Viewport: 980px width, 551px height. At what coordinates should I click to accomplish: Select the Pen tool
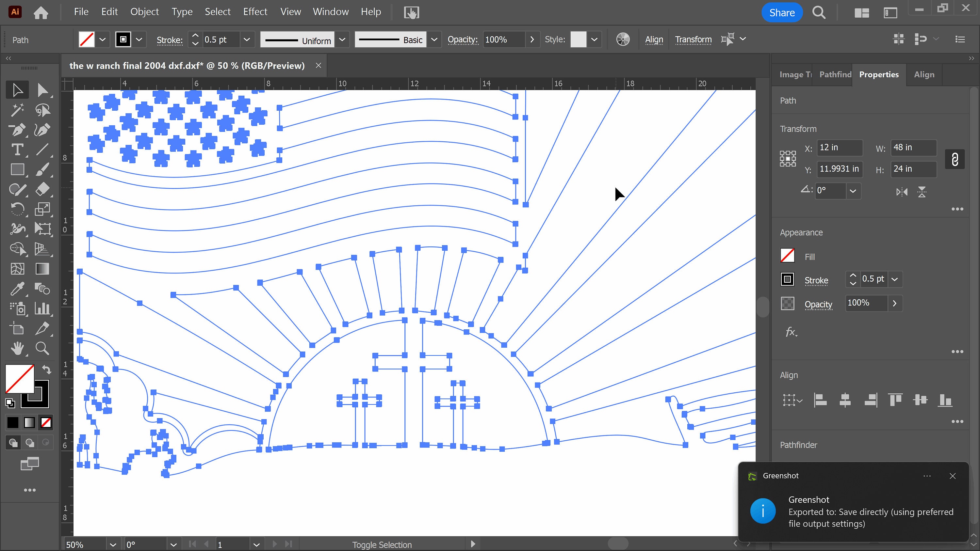coord(17,130)
